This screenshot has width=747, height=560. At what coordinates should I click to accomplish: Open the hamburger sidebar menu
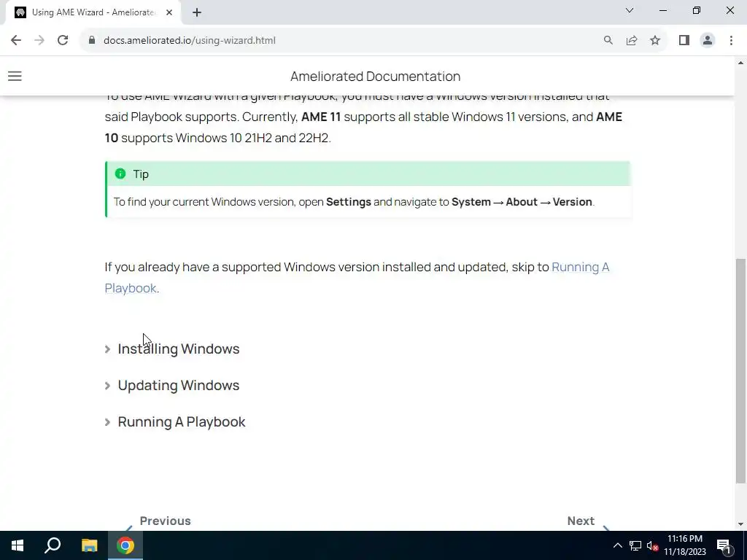pos(15,76)
